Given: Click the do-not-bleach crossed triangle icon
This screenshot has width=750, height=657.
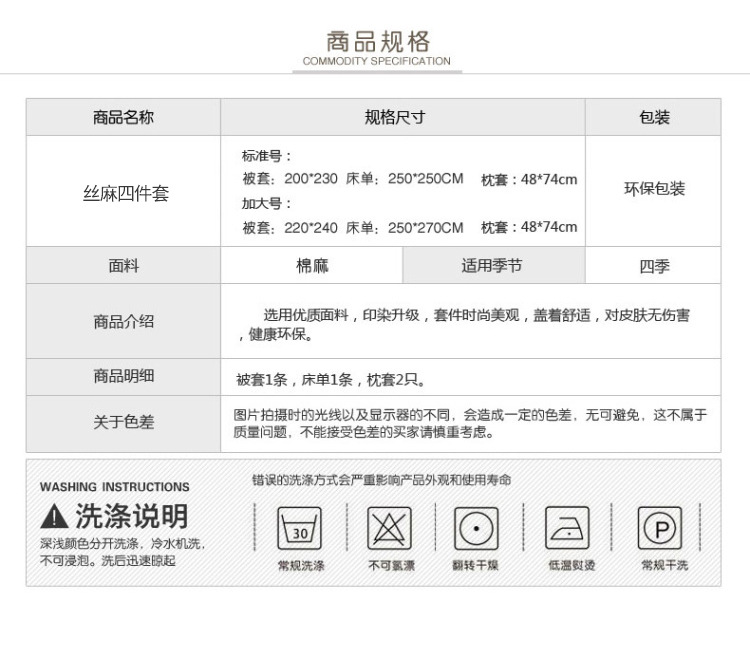Looking at the screenshot, I should (389, 528).
